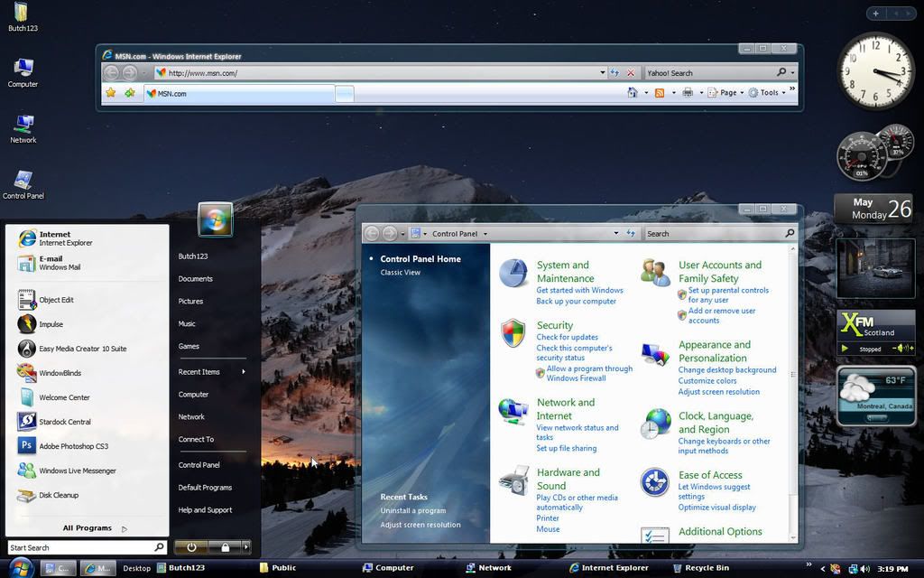The image size is (924, 578).
Task: Switch Control Panel to Classic View
Action: pyautogui.click(x=400, y=273)
